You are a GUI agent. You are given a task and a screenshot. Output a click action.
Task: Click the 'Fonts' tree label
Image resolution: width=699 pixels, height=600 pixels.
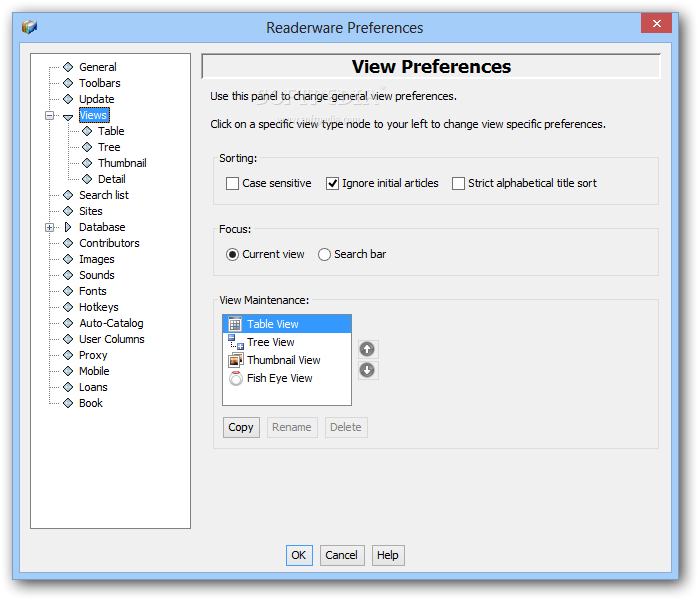pyautogui.click(x=93, y=291)
